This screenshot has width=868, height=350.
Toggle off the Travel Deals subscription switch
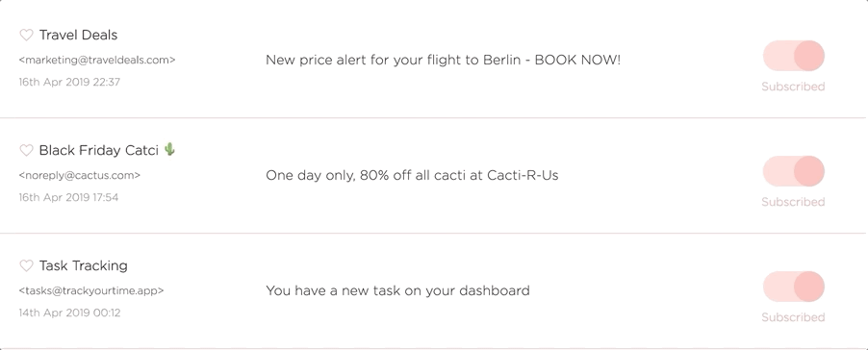[793, 56]
